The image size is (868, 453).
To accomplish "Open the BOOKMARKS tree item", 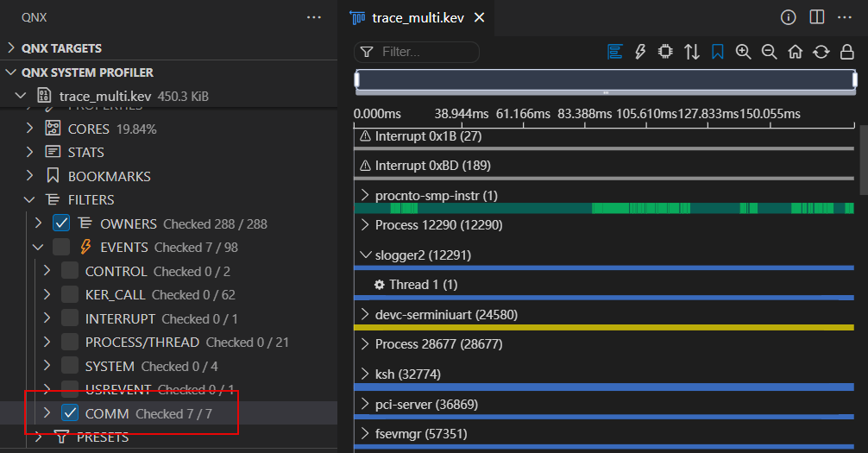I will click(109, 176).
